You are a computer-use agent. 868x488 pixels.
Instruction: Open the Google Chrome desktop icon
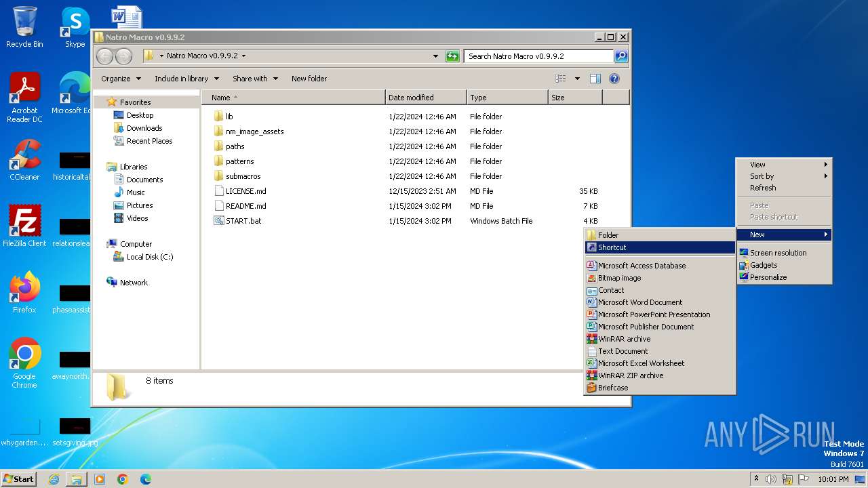click(x=24, y=363)
